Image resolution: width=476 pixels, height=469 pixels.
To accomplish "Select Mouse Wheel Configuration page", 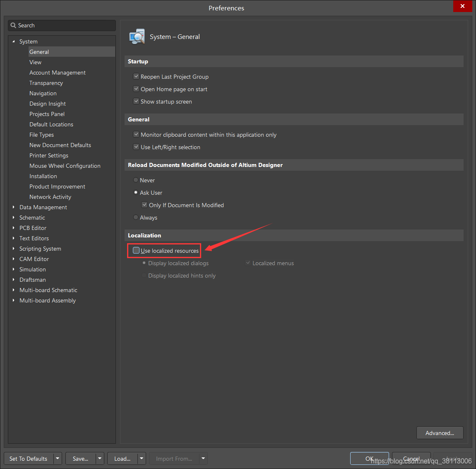I will click(65, 166).
